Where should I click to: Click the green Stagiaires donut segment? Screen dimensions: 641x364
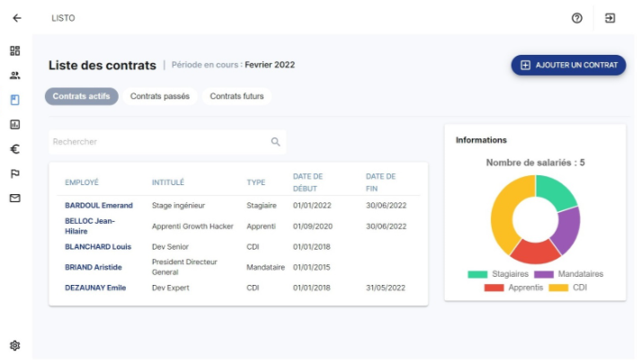(x=556, y=191)
